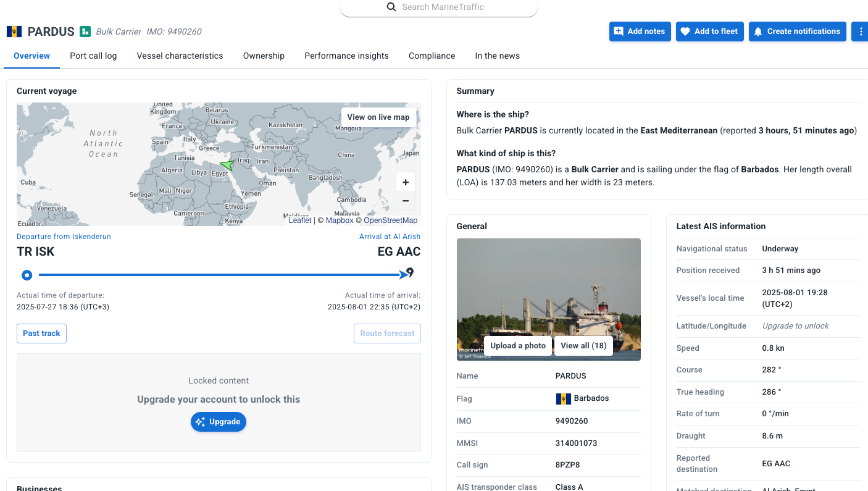Zoom in on the voyage map
The width and height of the screenshot is (868, 491).
[x=406, y=182]
